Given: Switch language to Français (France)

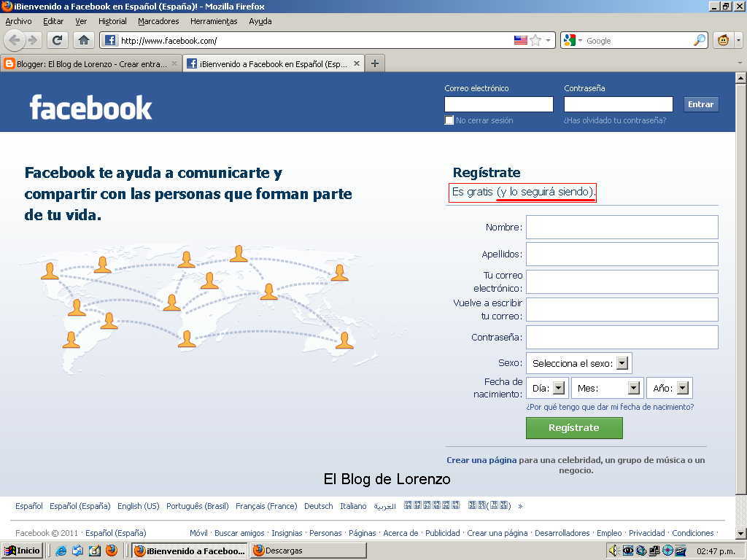Looking at the screenshot, I should tap(266, 506).
